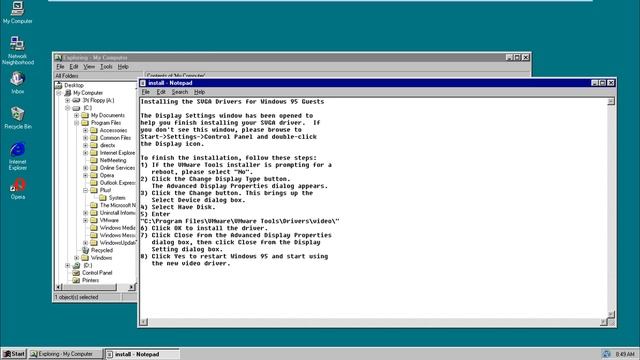The width and height of the screenshot is (640, 360).
Task: Expand the 3½ Floppy (A:) node
Action: coord(67,100)
